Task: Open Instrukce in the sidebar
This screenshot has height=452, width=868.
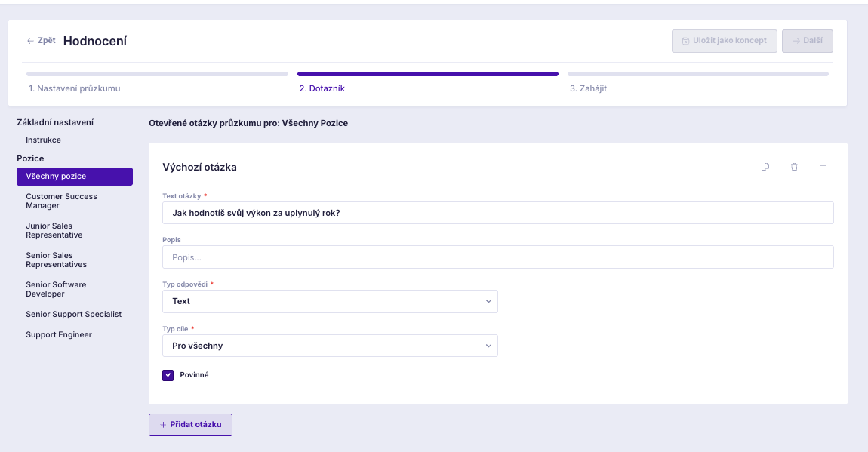Action: [43, 140]
